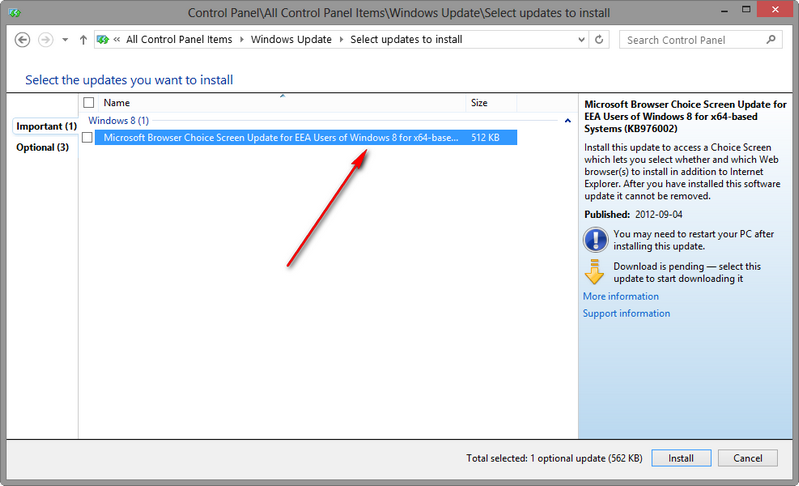Screen dimensions: 799x486
Task: Open the More information link
Action: tap(620, 296)
